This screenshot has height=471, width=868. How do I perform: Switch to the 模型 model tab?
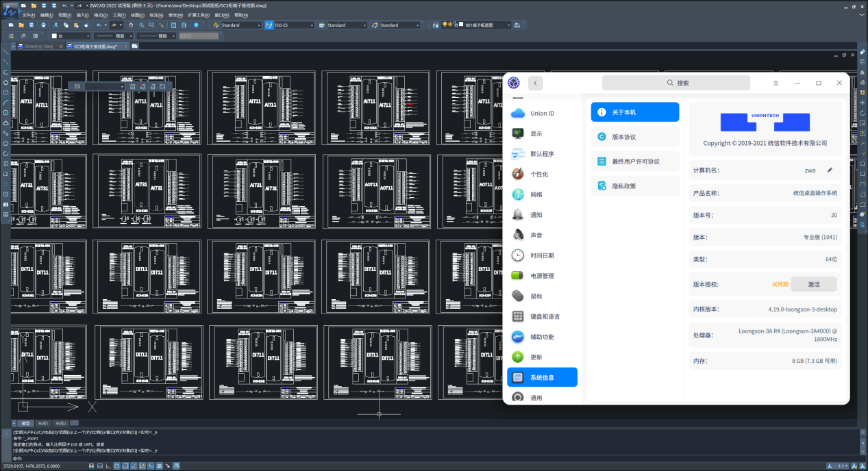point(25,423)
